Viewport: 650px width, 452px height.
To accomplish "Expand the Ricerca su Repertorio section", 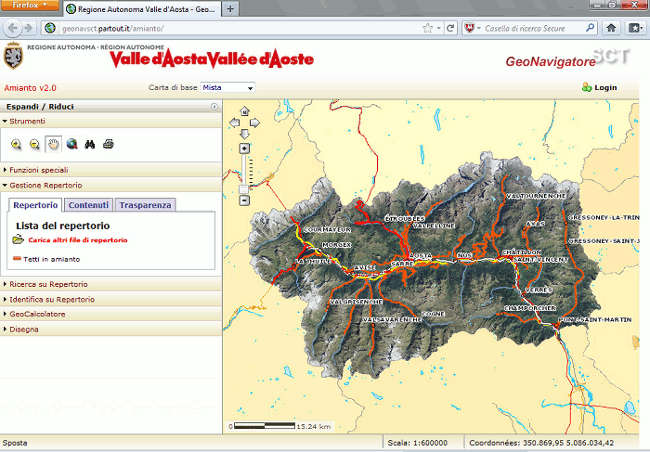I will coord(52,284).
